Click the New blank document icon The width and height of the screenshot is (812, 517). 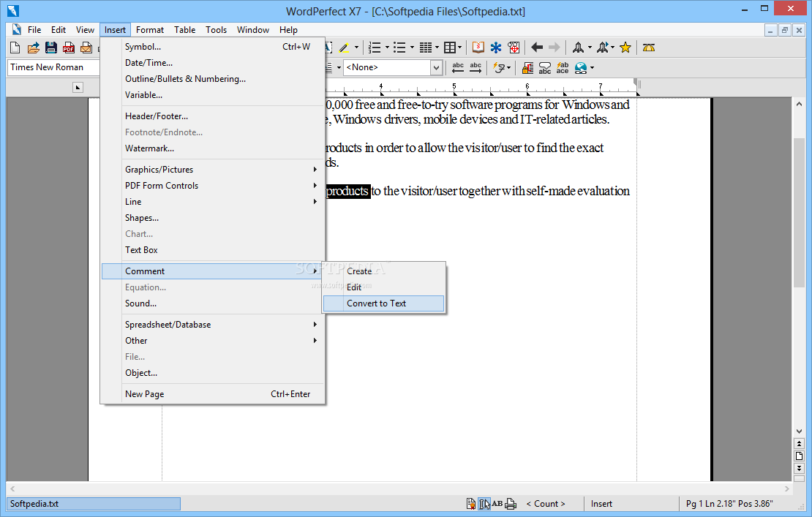tap(15, 48)
